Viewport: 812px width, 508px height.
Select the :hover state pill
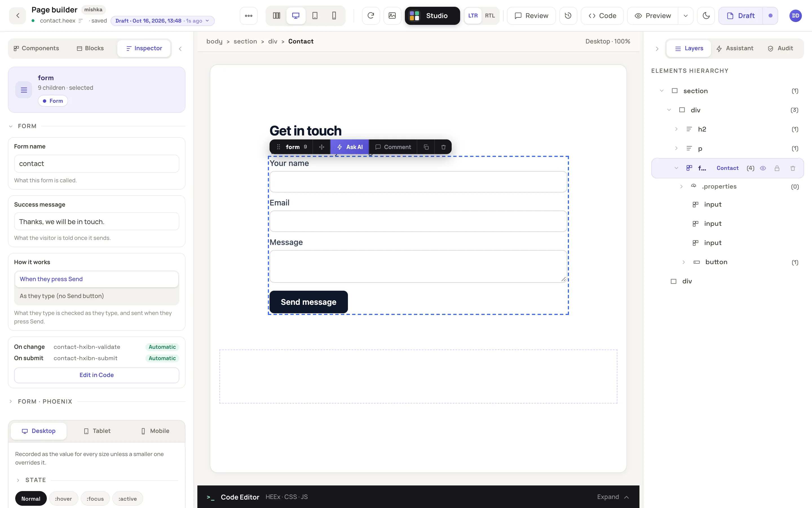coord(63,499)
